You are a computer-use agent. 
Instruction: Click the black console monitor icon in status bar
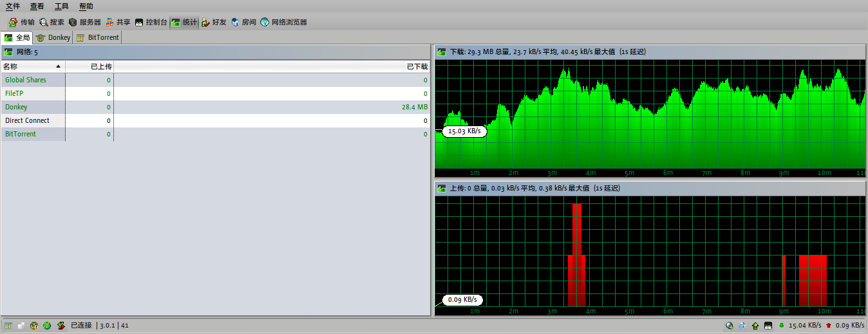[x=768, y=326]
